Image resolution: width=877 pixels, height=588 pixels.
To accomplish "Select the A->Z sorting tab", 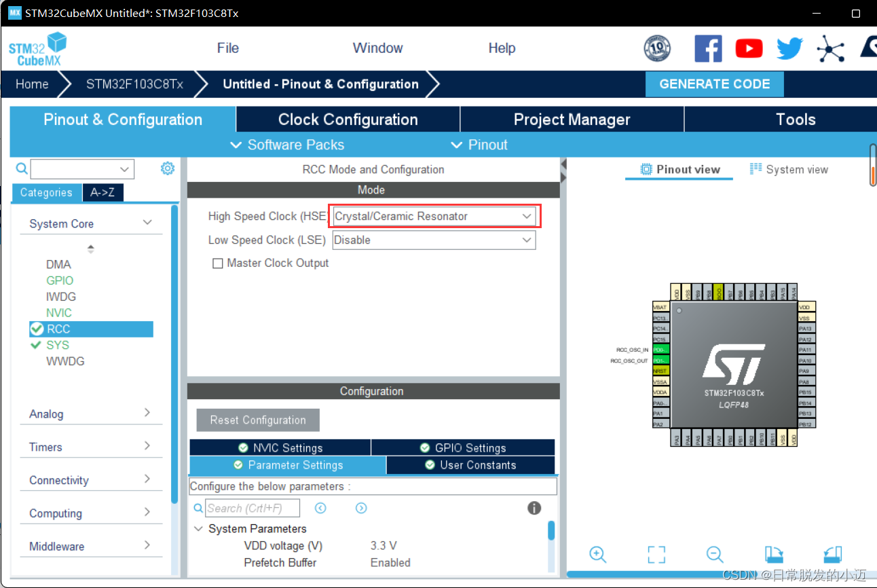I will pyautogui.click(x=102, y=193).
